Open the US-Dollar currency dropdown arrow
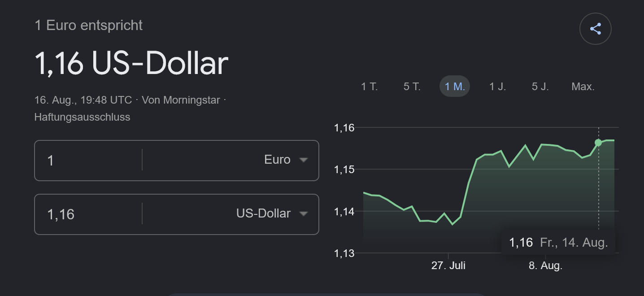This screenshot has width=644, height=296. click(304, 213)
